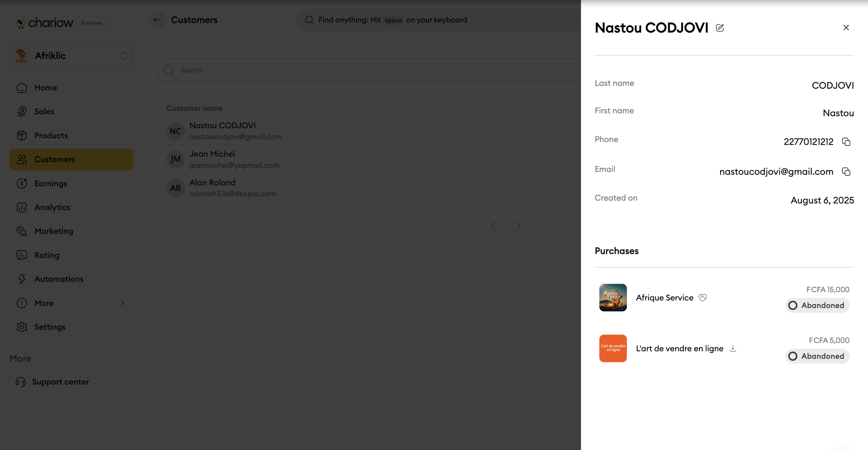Click the Last name value CODJOVI
The image size is (868, 450).
(833, 86)
